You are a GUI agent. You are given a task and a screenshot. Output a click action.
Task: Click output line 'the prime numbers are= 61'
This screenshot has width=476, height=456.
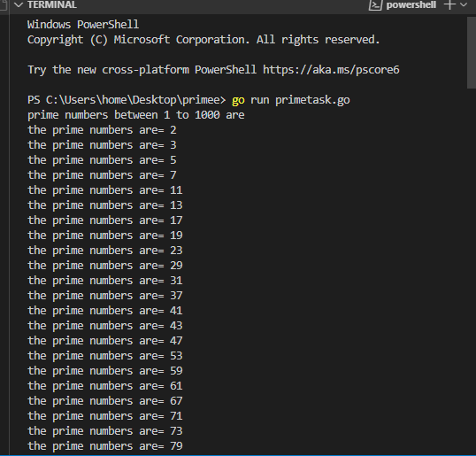click(x=105, y=386)
